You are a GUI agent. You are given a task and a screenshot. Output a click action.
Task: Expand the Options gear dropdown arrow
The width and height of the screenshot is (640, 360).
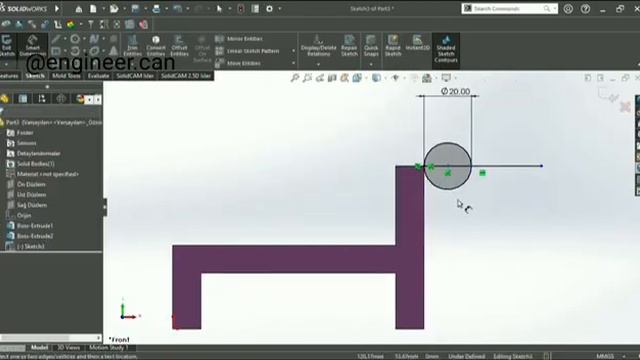280,9
